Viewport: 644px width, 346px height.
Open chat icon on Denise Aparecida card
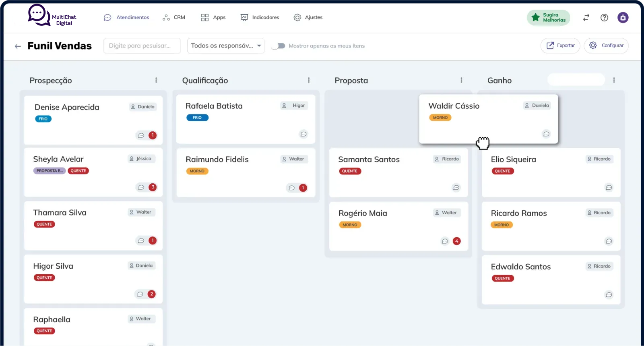pos(141,135)
